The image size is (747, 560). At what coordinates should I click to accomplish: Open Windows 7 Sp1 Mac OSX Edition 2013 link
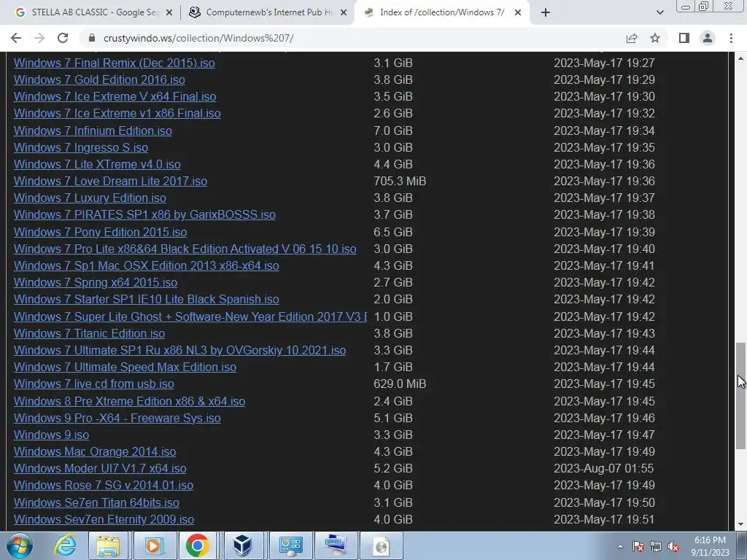click(x=146, y=265)
